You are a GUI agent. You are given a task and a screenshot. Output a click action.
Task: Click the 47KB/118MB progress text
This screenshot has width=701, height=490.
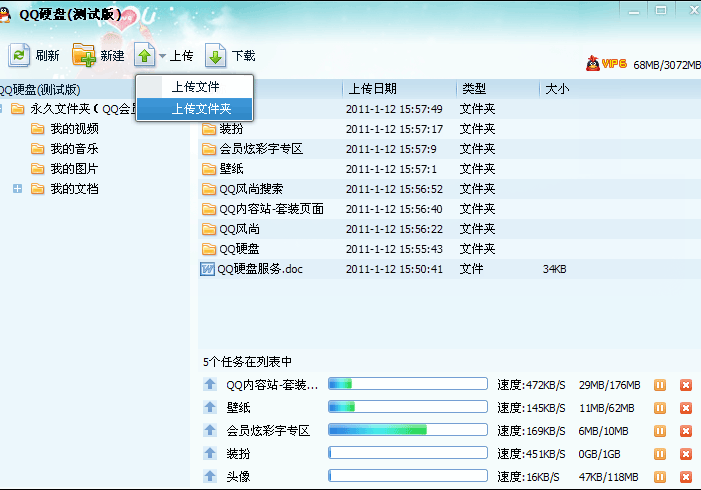coord(608,477)
